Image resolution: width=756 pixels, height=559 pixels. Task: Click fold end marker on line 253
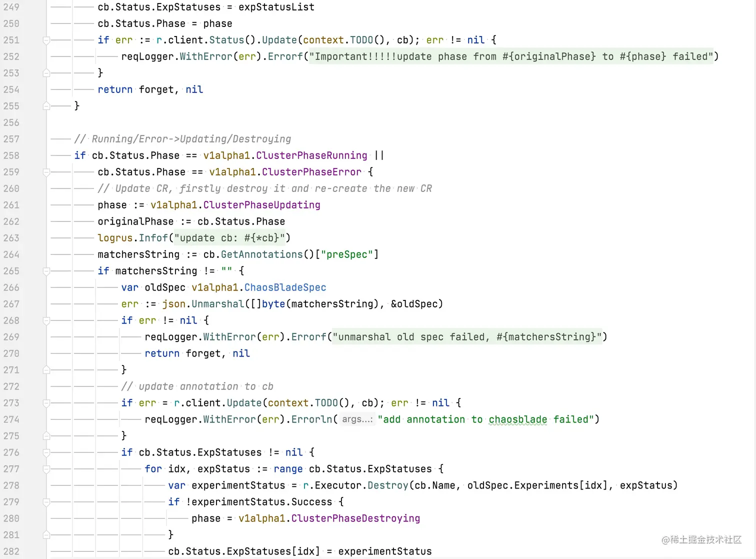click(46, 73)
